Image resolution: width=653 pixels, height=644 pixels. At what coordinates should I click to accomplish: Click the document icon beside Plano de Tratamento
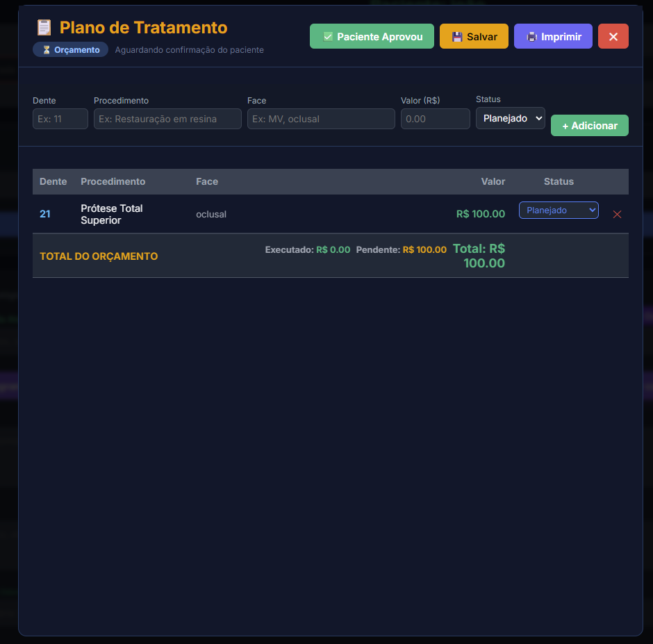coord(43,27)
